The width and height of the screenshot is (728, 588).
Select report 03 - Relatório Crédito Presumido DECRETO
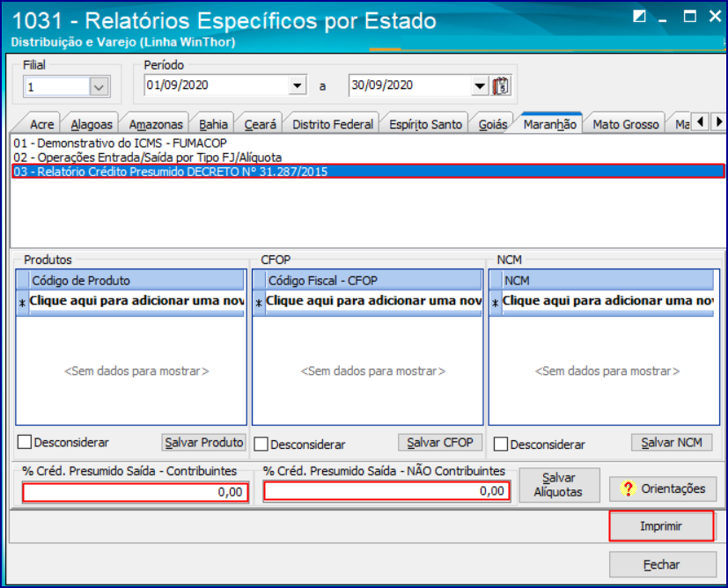[368, 172]
